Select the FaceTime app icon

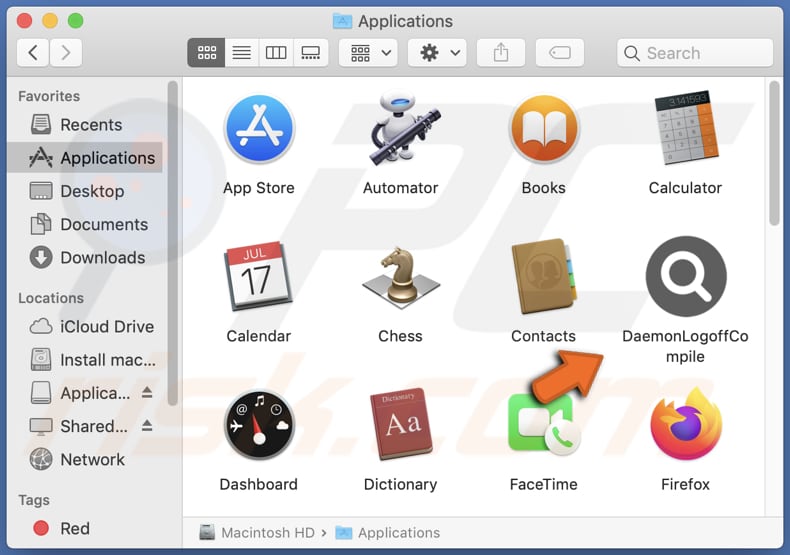click(x=544, y=424)
